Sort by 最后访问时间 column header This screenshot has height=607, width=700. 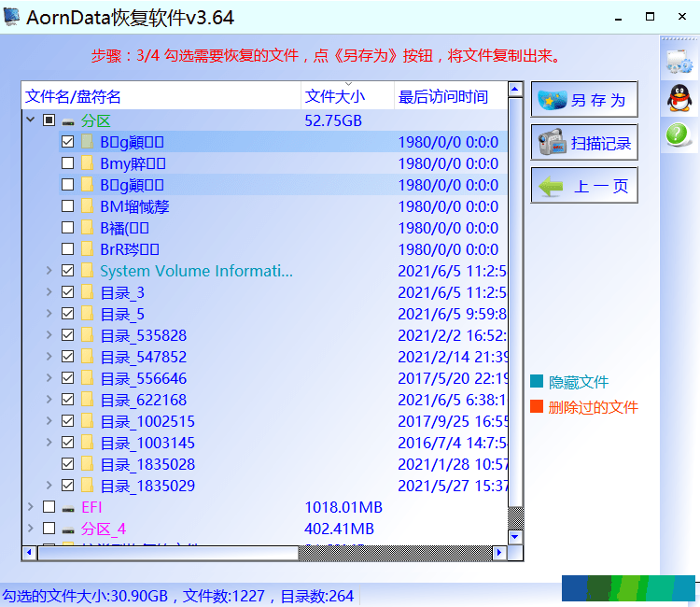(451, 96)
